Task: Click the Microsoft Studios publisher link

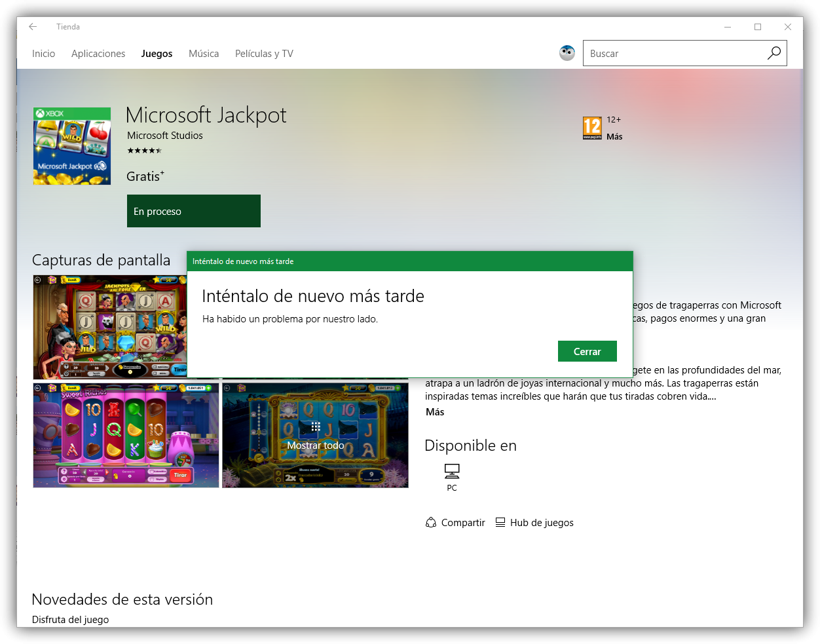Action: [x=165, y=136]
